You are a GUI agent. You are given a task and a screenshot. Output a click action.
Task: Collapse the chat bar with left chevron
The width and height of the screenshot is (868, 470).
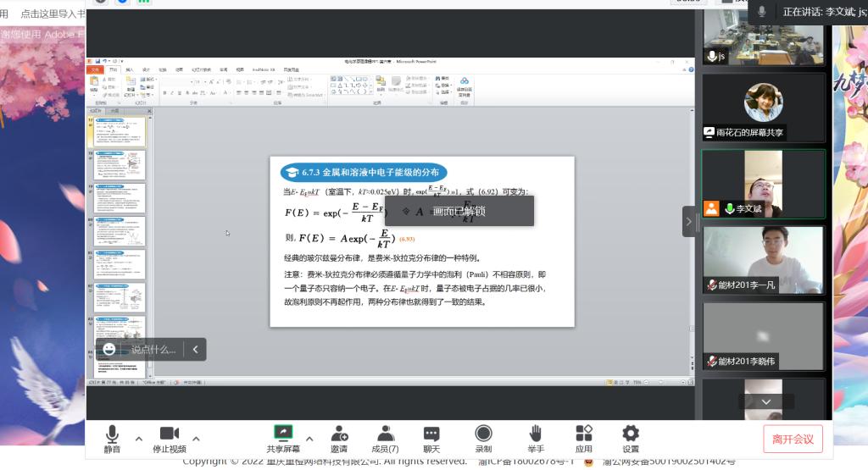(196, 350)
